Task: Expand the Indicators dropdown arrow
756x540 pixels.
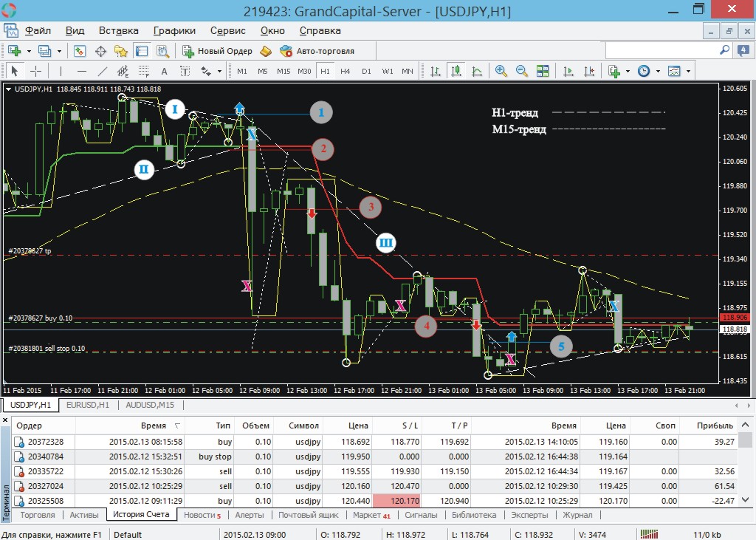Action: coord(628,72)
